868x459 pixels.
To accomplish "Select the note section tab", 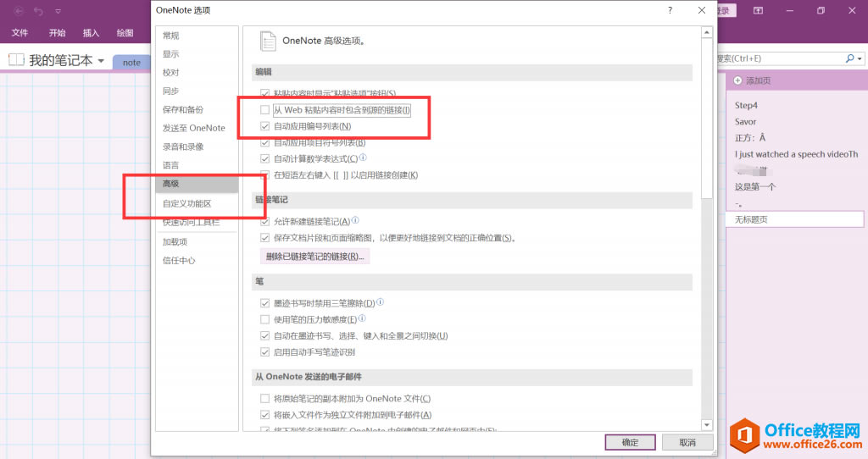I will tap(131, 63).
